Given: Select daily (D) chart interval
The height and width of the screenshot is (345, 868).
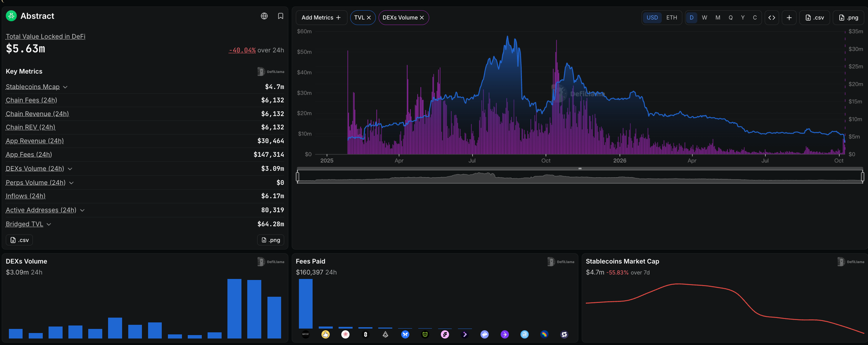Looking at the screenshot, I should [x=692, y=18].
